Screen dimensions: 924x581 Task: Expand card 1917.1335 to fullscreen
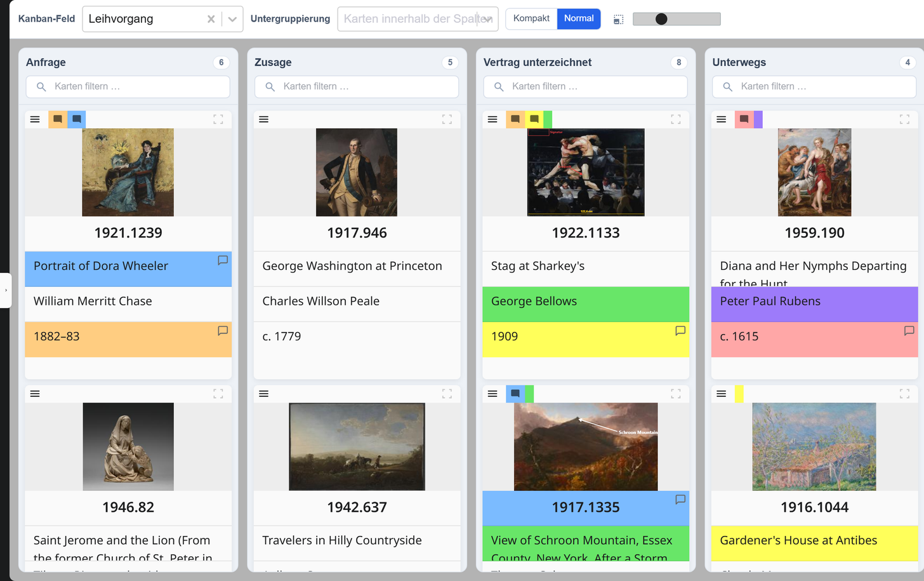676,394
